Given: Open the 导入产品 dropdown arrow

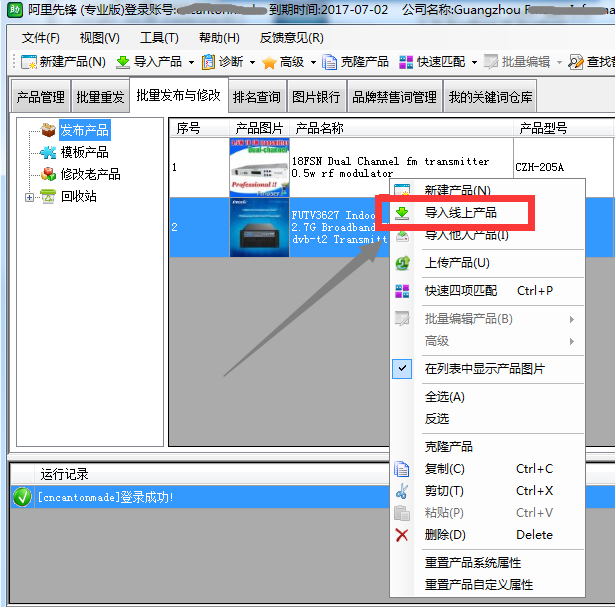Looking at the screenshot, I should [191, 62].
